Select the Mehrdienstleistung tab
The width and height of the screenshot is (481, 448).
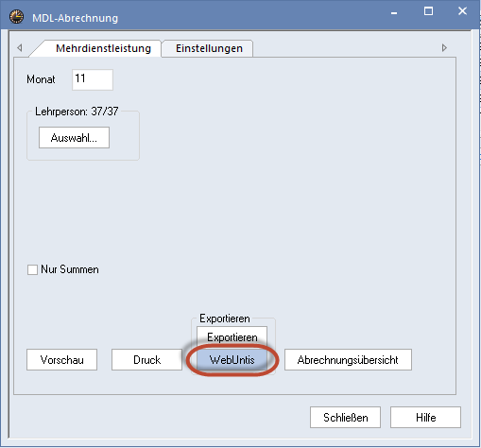tap(103, 48)
